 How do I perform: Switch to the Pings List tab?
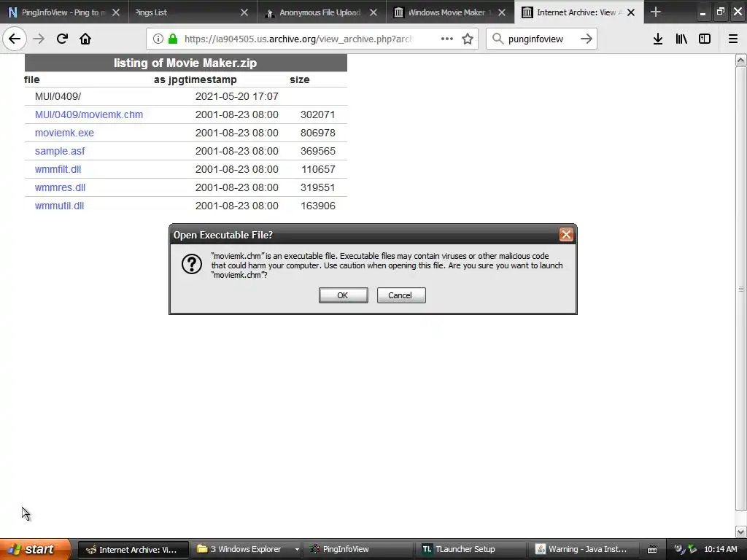(x=193, y=12)
